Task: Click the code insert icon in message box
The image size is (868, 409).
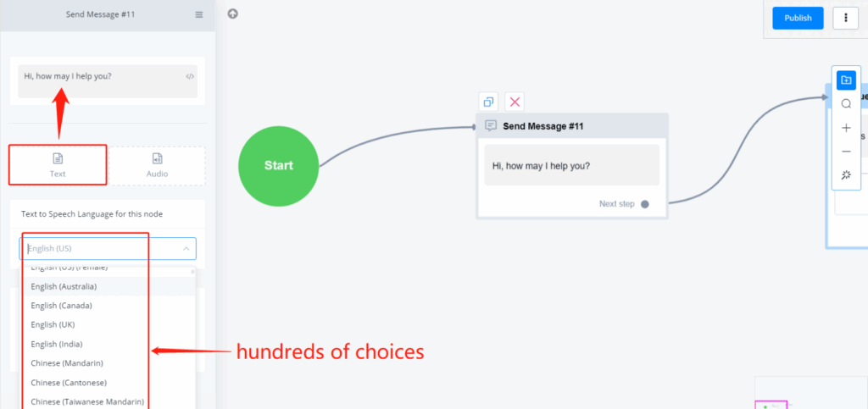Action: [x=190, y=76]
